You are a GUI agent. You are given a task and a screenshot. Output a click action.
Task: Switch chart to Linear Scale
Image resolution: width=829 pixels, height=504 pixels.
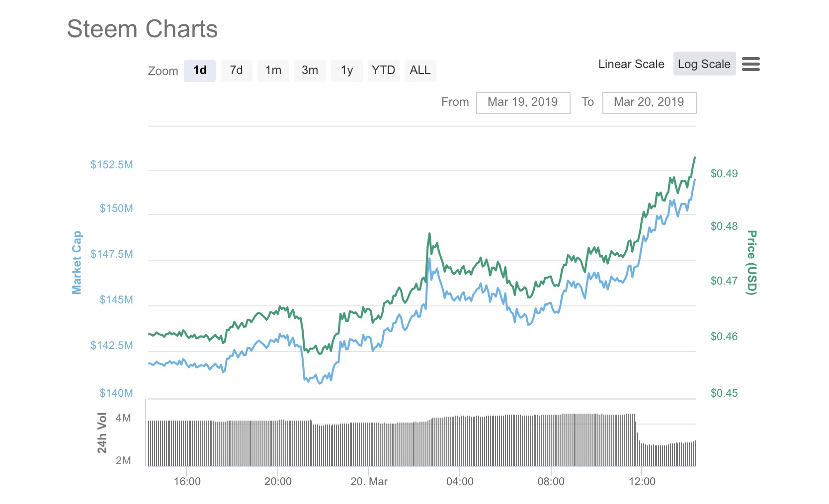(x=631, y=64)
